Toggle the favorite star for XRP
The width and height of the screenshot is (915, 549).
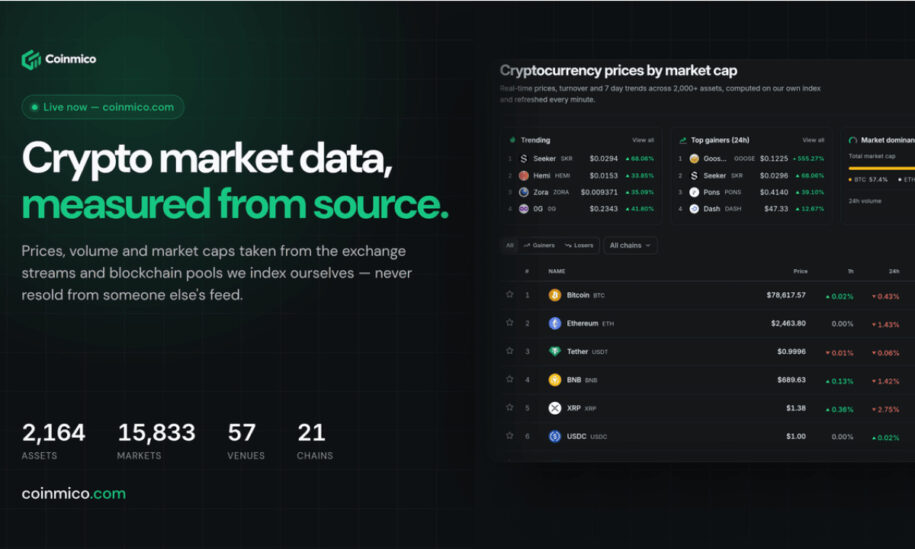click(x=509, y=407)
